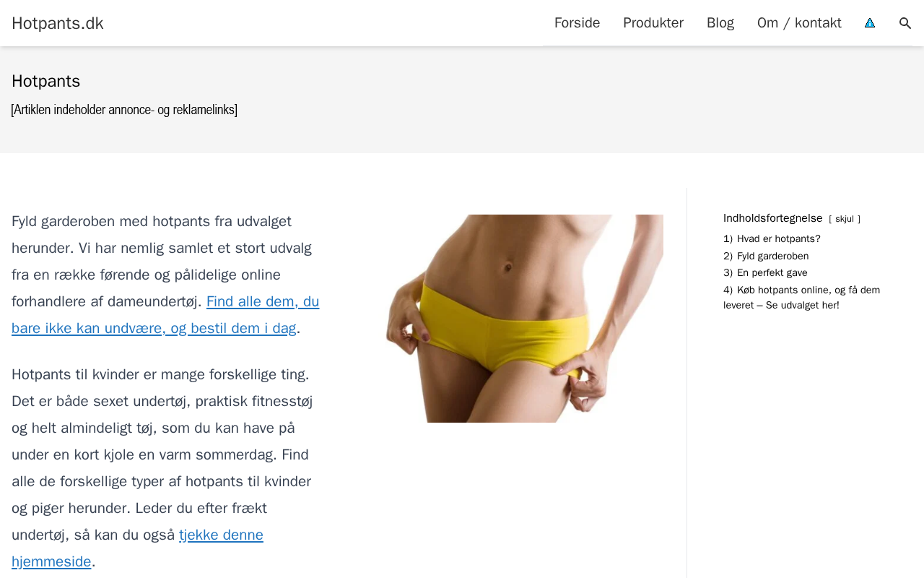924x578 pixels.
Task: Open the tjekke denne hjemmeside link
Action: point(137,548)
